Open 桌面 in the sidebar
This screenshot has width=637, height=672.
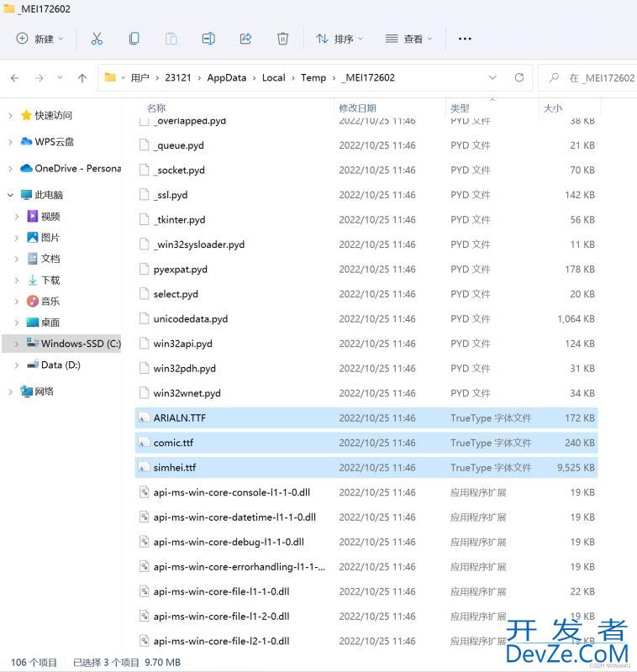point(50,323)
